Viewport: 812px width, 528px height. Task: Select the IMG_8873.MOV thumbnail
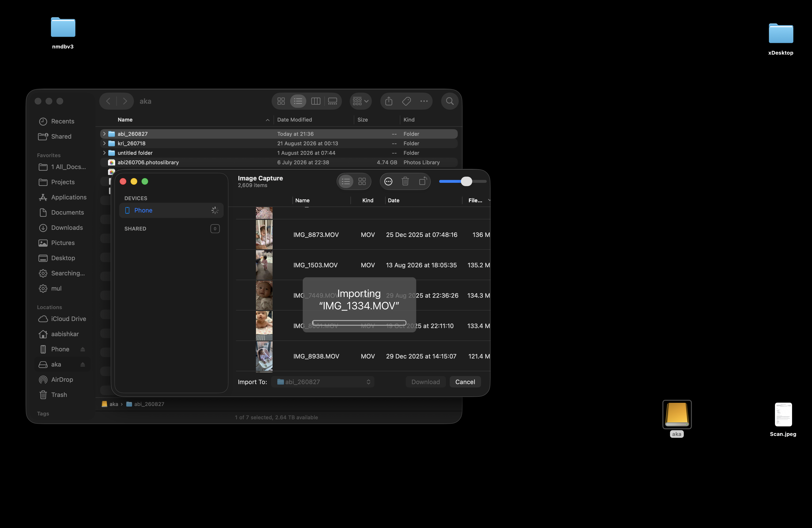[264, 234]
